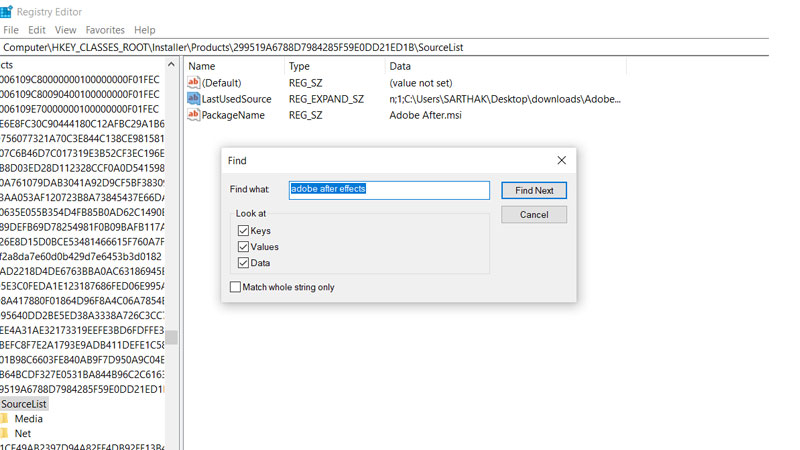Select key ending 9E70000000100000000F01FEC
The width and height of the screenshot is (800, 450).
tap(80, 109)
